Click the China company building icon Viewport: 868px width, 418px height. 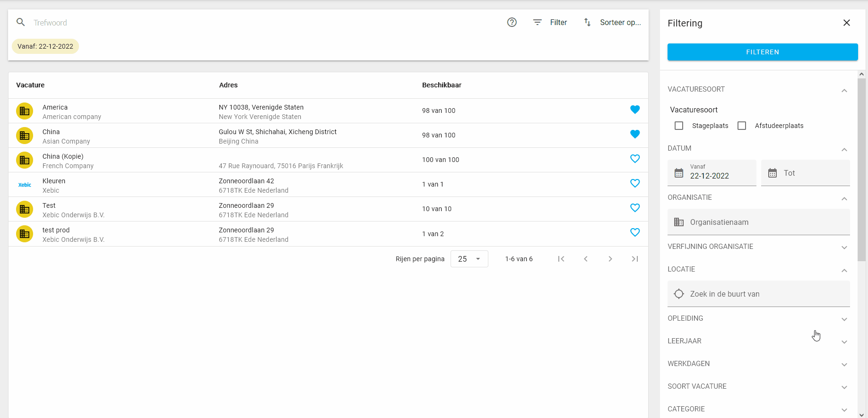(25, 136)
